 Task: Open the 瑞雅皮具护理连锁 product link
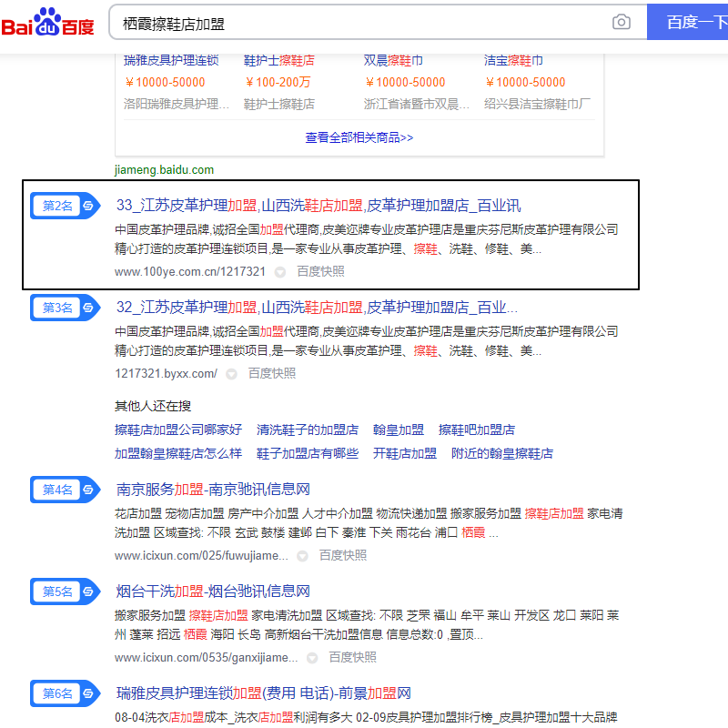pos(171,60)
